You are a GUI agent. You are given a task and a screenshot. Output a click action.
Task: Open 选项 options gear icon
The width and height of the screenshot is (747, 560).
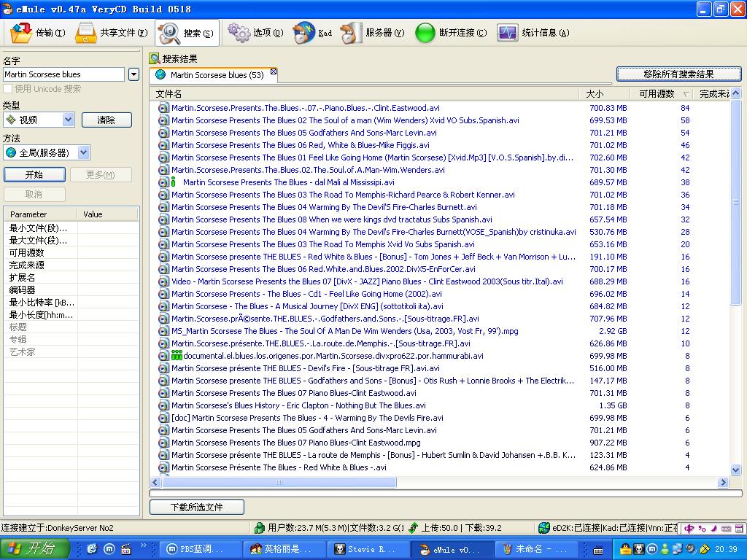[x=239, y=32]
